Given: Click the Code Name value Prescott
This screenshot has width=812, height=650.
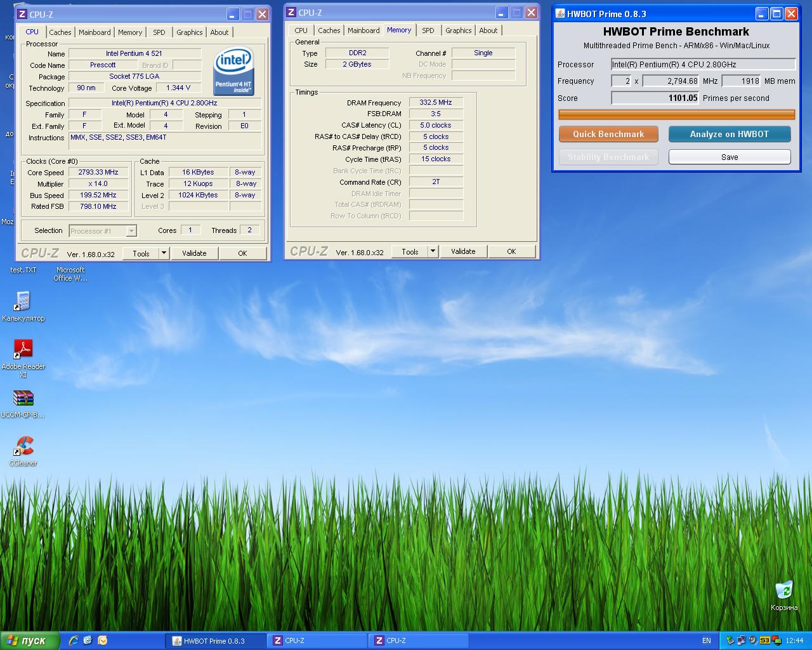Looking at the screenshot, I should [103, 65].
